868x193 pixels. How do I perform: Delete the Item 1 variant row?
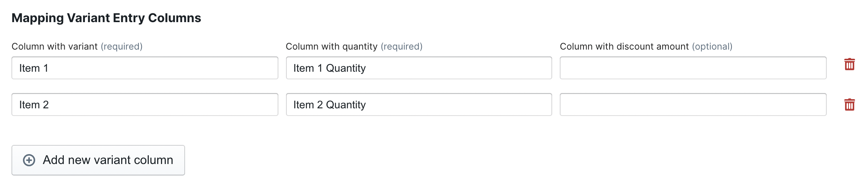(849, 64)
